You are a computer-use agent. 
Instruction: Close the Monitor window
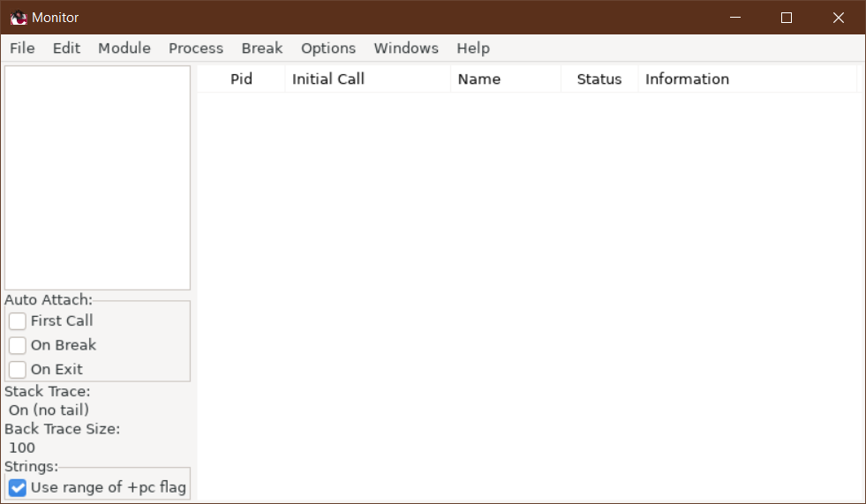coord(839,18)
